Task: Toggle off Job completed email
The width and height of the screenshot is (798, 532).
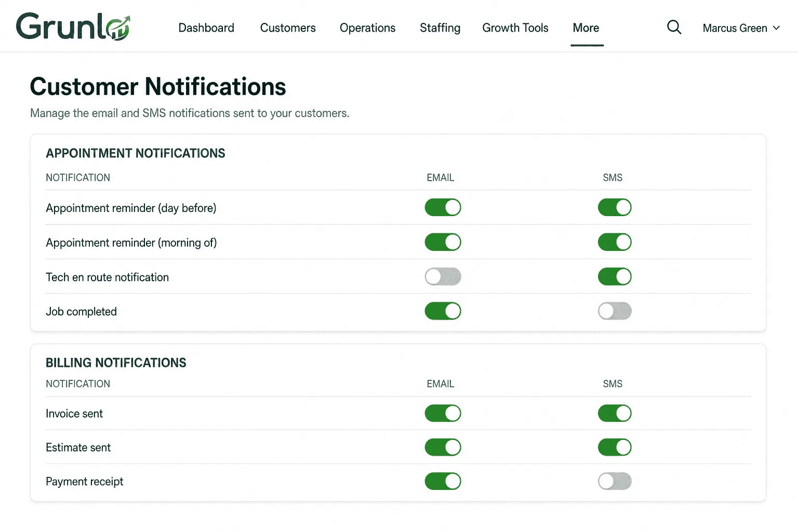Action: coord(443,311)
